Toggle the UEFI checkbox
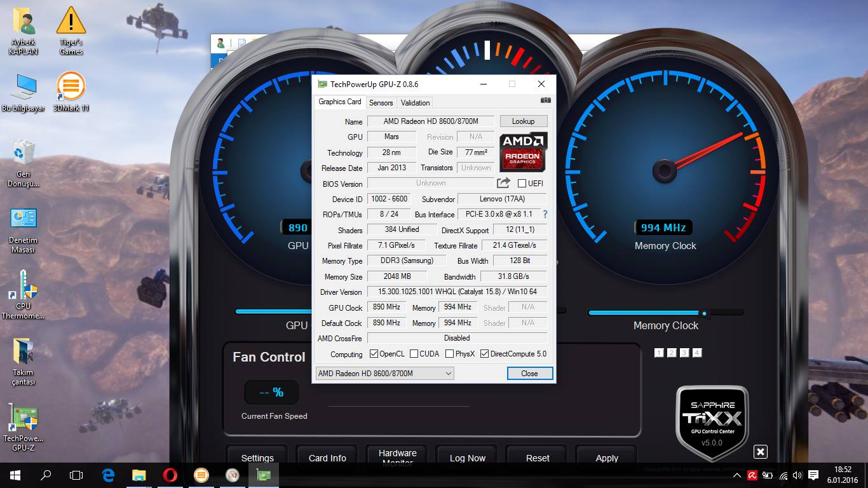The image size is (868, 488). tap(522, 184)
